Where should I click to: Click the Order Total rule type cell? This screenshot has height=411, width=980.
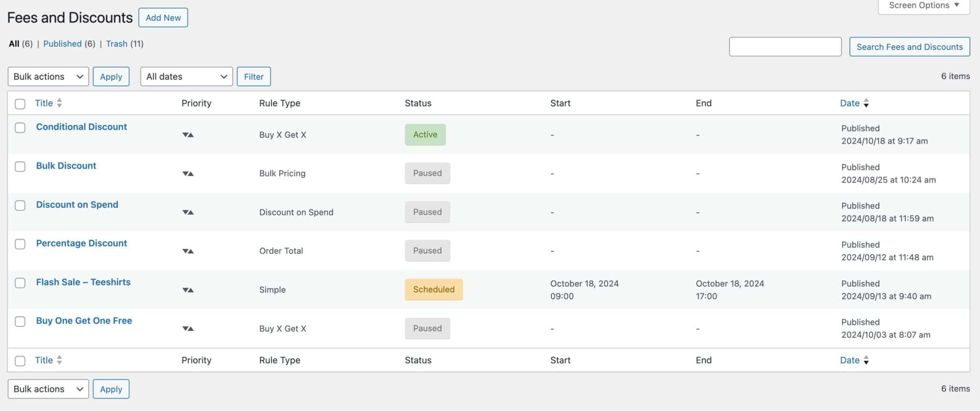(281, 251)
